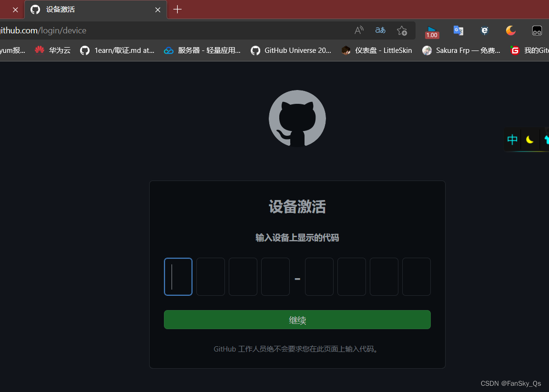This screenshot has width=549, height=392.
Task: Open the Google Translate extension icon
Action: tap(458, 30)
